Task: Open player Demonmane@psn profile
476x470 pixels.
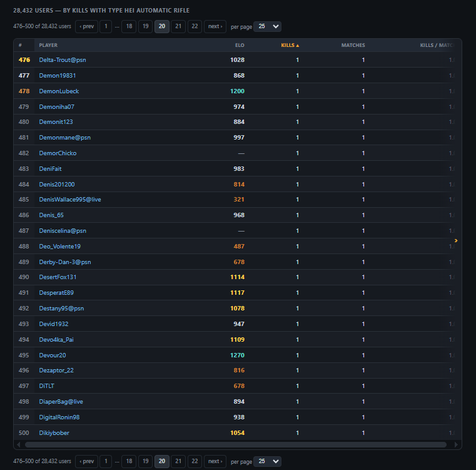Action: (x=64, y=137)
